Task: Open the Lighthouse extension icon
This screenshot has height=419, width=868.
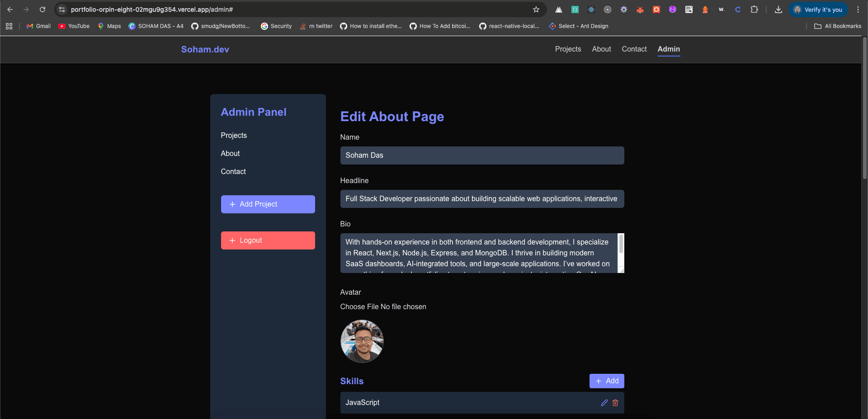Action: point(705,9)
